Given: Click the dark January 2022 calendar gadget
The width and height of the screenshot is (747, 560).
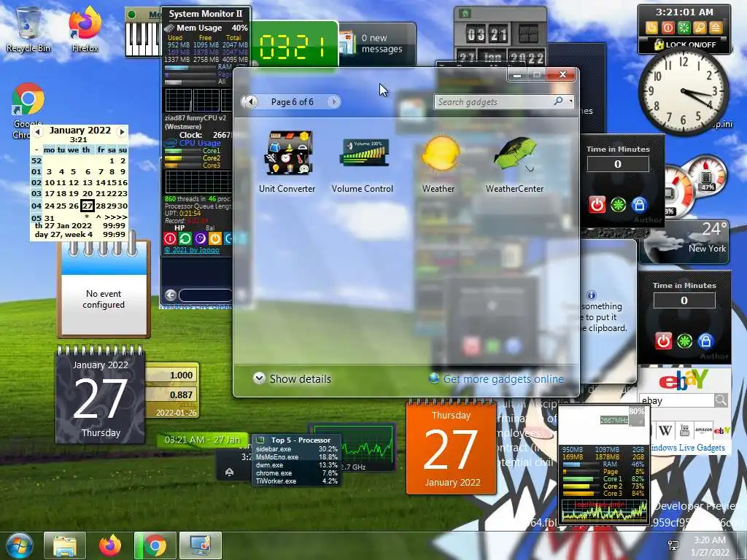Looking at the screenshot, I should [101, 397].
